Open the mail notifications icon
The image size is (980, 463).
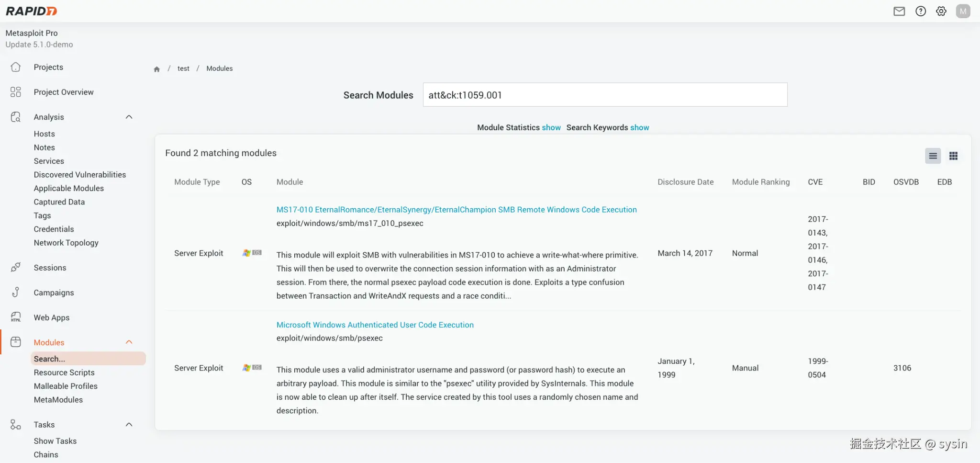tap(899, 11)
